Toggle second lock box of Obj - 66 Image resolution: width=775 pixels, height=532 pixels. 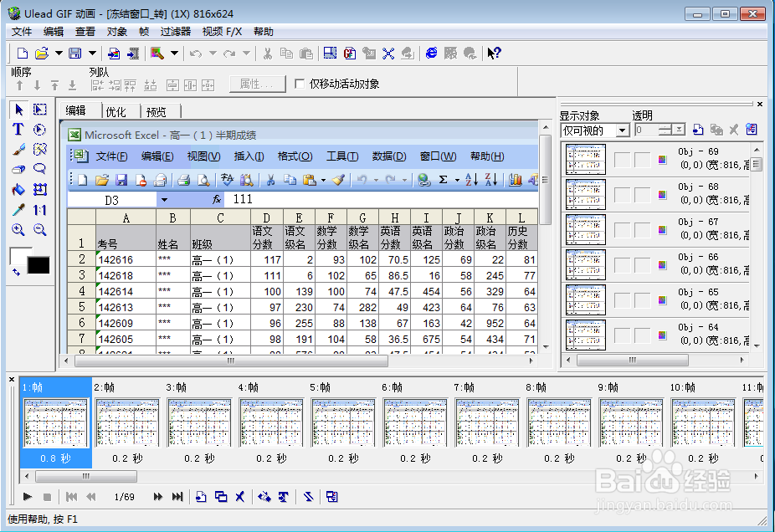[x=642, y=265]
